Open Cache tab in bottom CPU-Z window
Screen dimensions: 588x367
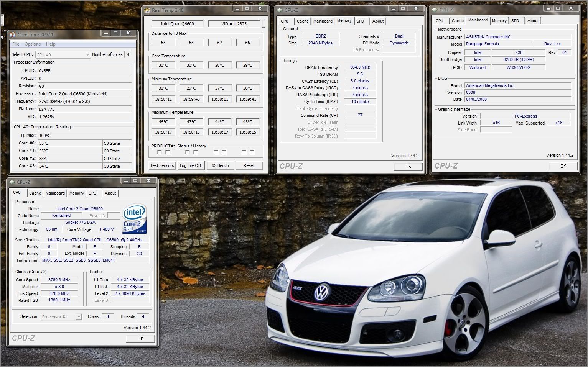(35, 193)
